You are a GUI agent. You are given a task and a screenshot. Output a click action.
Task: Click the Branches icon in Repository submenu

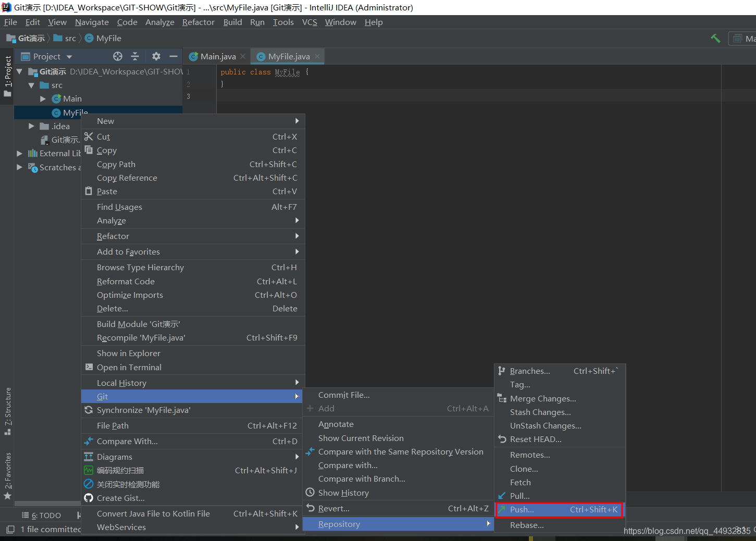tap(502, 371)
